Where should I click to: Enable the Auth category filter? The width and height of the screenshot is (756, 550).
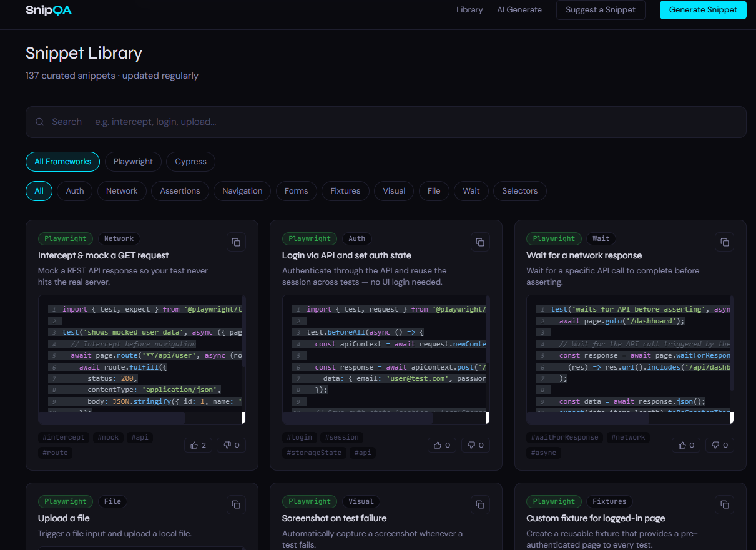pyautogui.click(x=74, y=190)
